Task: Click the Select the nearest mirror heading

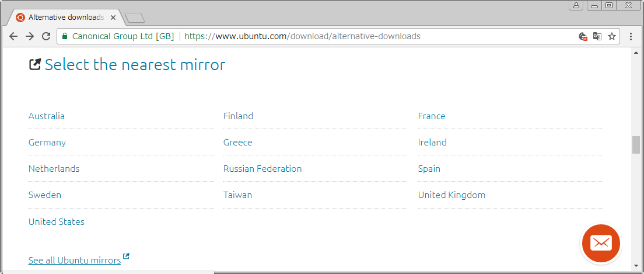Action: pyautogui.click(x=135, y=64)
